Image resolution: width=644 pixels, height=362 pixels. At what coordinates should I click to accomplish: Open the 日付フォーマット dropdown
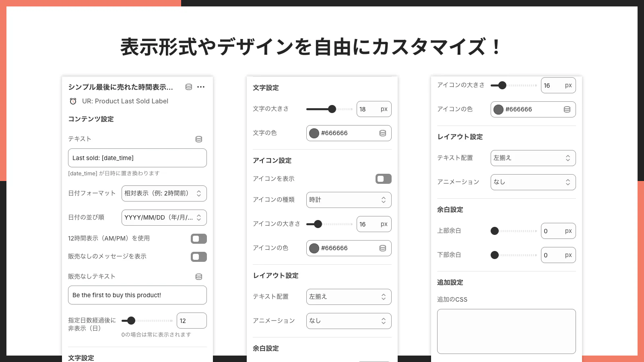click(164, 193)
